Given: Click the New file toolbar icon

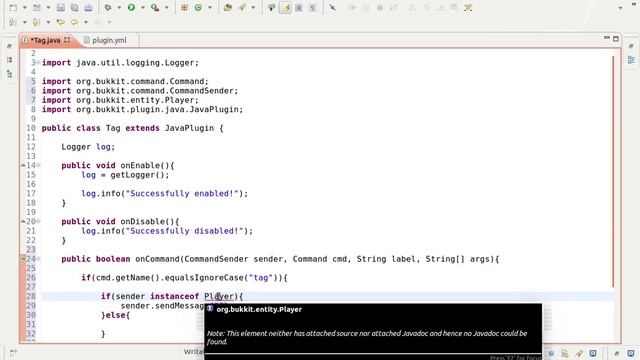Looking at the screenshot, I should click(13, 7).
